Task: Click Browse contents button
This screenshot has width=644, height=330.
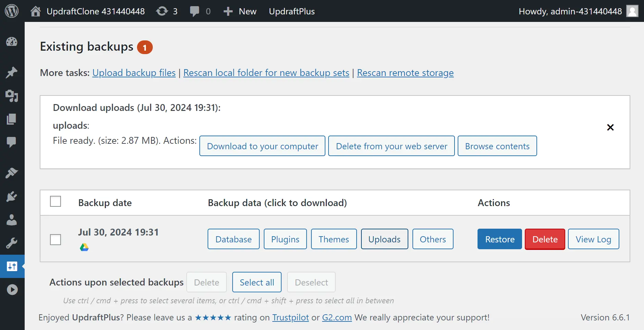Action: (x=497, y=146)
